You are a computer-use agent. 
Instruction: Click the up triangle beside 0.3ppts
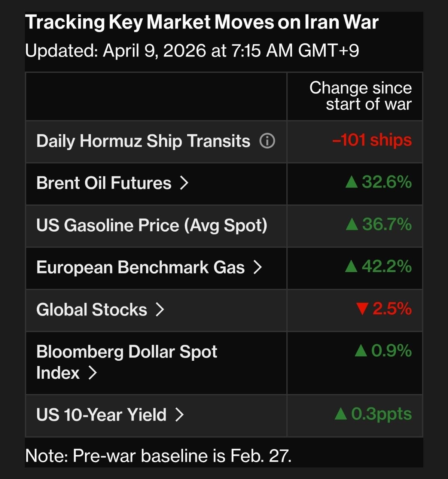pos(341,414)
